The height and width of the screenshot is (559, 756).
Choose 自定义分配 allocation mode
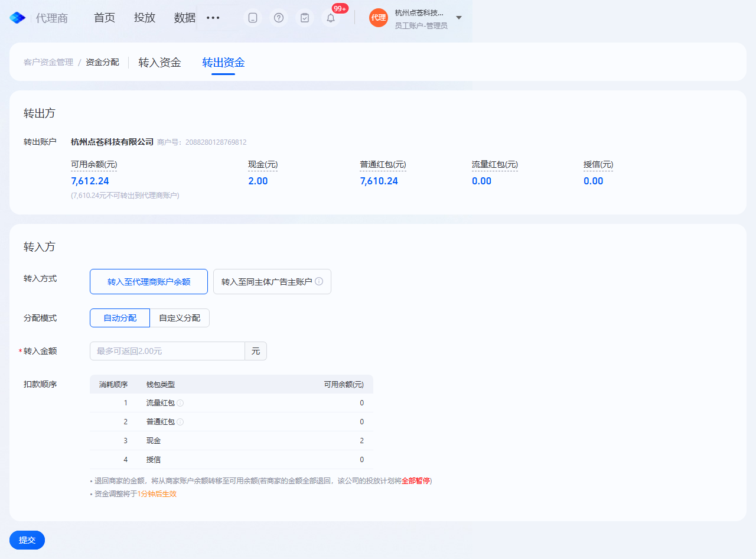pyautogui.click(x=180, y=318)
